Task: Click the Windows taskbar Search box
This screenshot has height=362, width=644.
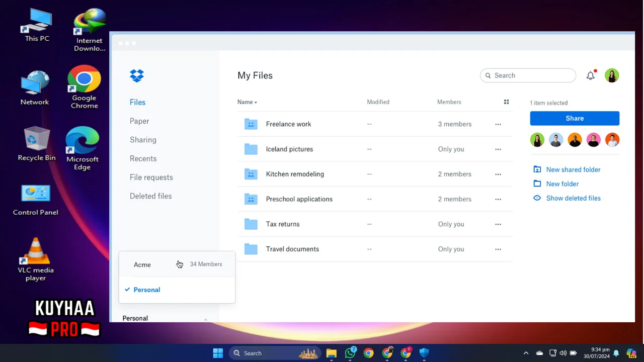Action: point(275,353)
